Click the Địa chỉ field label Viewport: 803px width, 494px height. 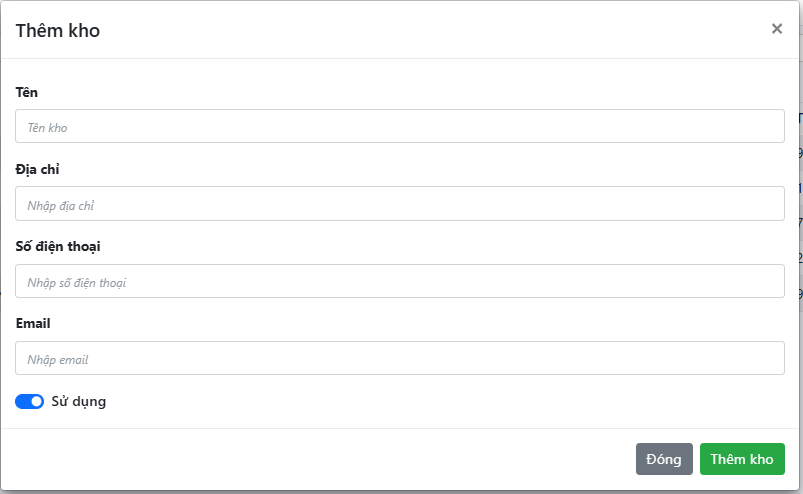pos(38,169)
